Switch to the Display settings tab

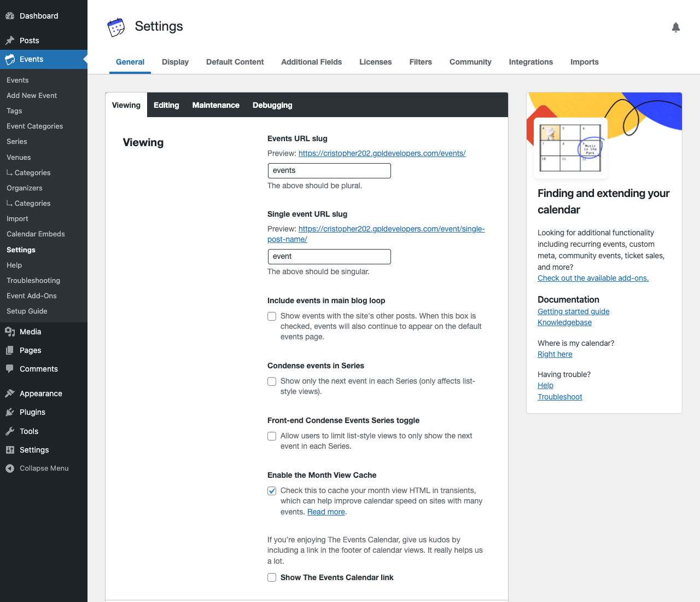click(x=175, y=62)
